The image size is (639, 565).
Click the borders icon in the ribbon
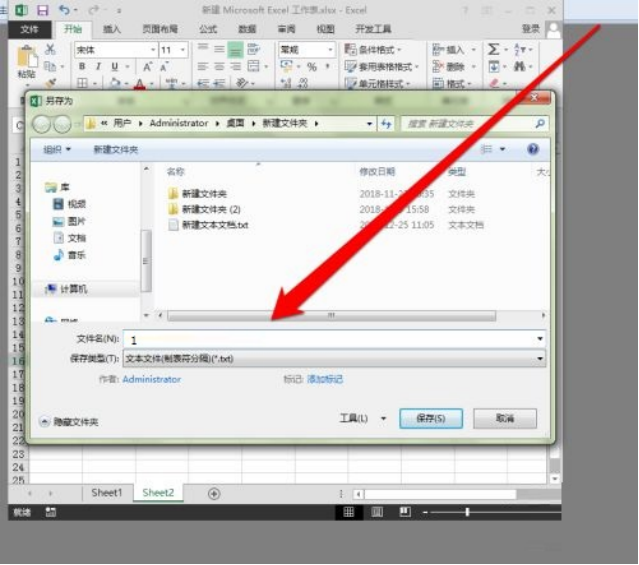click(83, 84)
